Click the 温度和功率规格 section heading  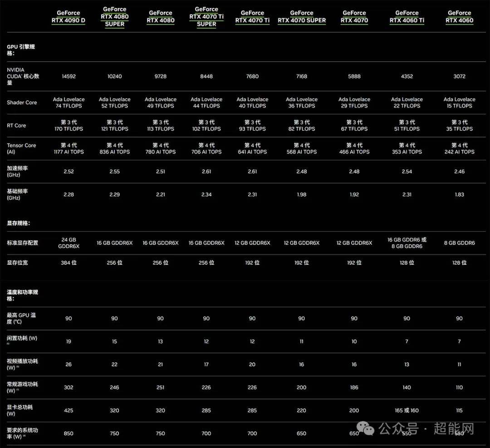[23, 295]
